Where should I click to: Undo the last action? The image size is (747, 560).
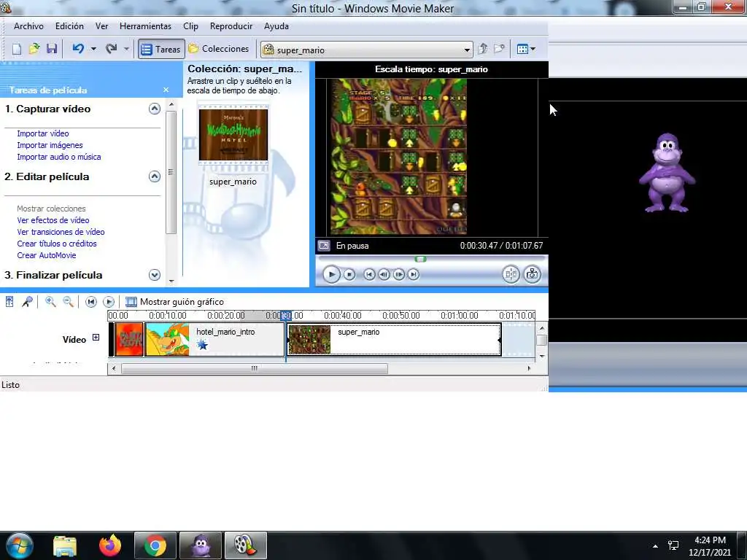78,49
